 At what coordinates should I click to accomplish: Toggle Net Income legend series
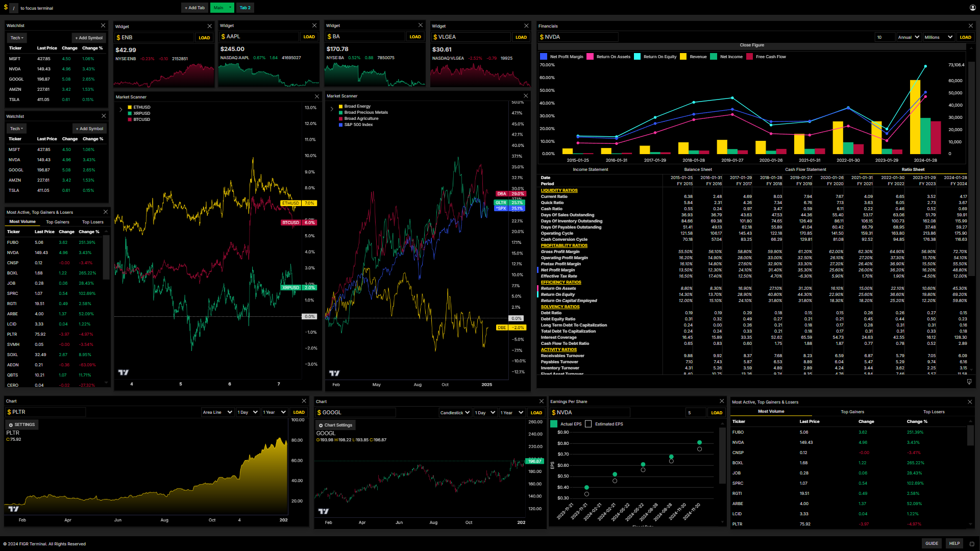point(726,57)
